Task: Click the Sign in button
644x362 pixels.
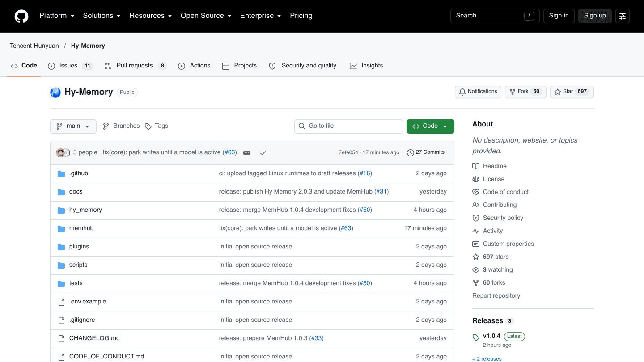Action: 559,16
